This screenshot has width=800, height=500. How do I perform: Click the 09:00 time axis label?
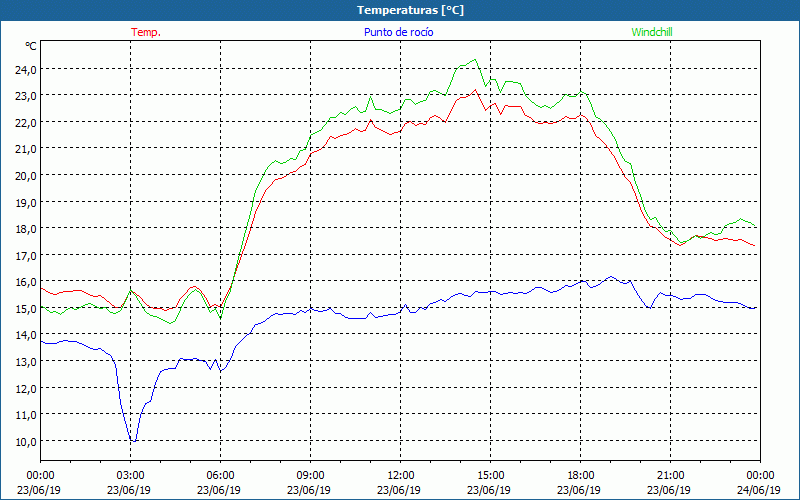(x=310, y=476)
